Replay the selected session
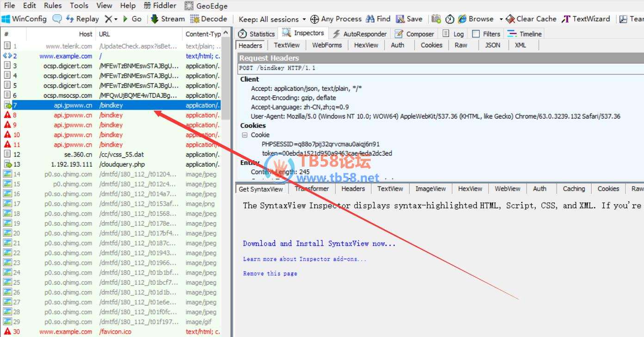Image resolution: width=644 pixels, height=337 pixels. (82, 19)
